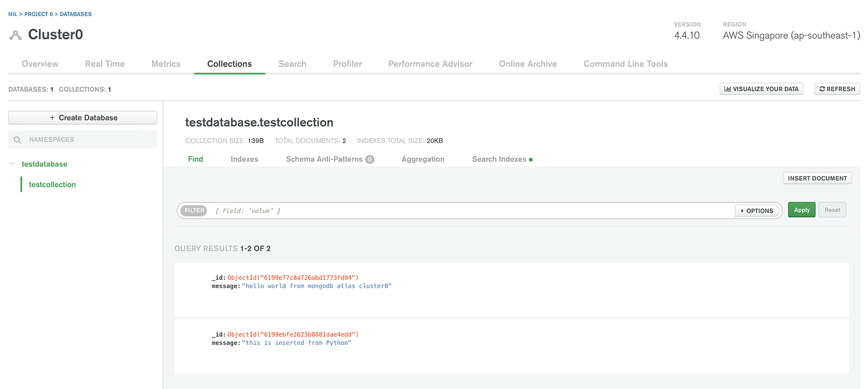Expand the query OPTIONS dropdown
This screenshot has height=389, width=868.
pos(757,211)
